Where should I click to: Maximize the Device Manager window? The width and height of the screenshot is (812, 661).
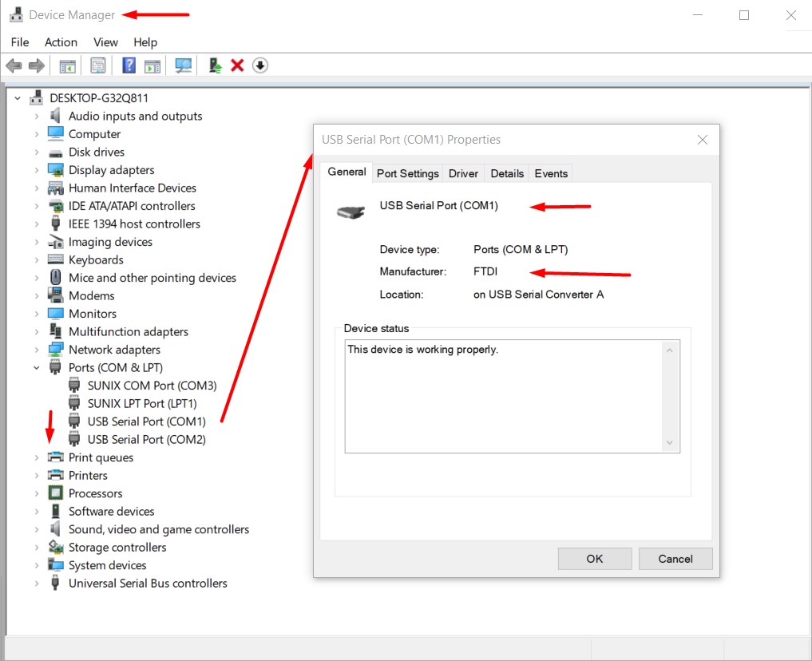tap(744, 15)
